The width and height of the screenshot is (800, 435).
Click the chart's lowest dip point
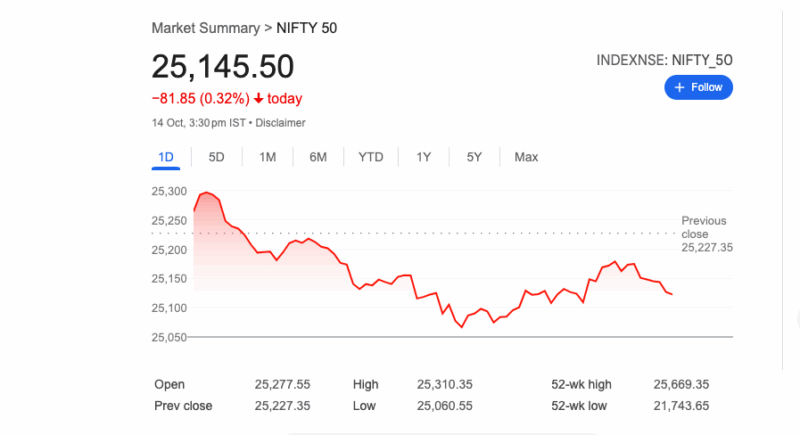tap(462, 327)
